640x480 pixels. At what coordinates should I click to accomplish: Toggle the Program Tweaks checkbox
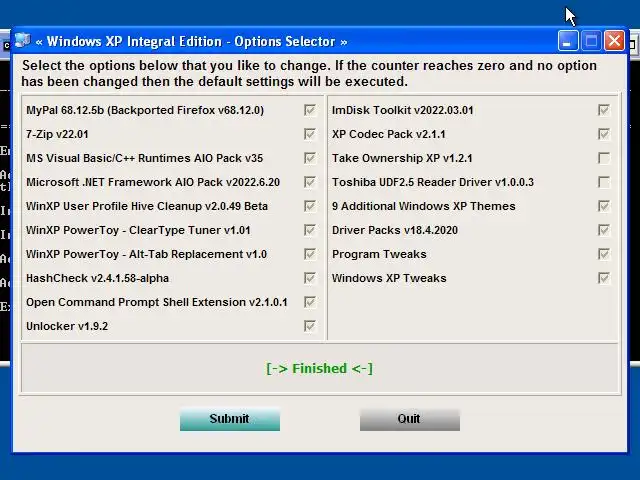[604, 254]
